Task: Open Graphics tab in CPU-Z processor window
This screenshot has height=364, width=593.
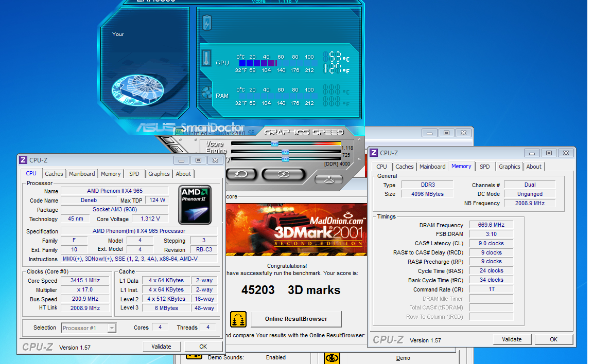Action: click(159, 174)
